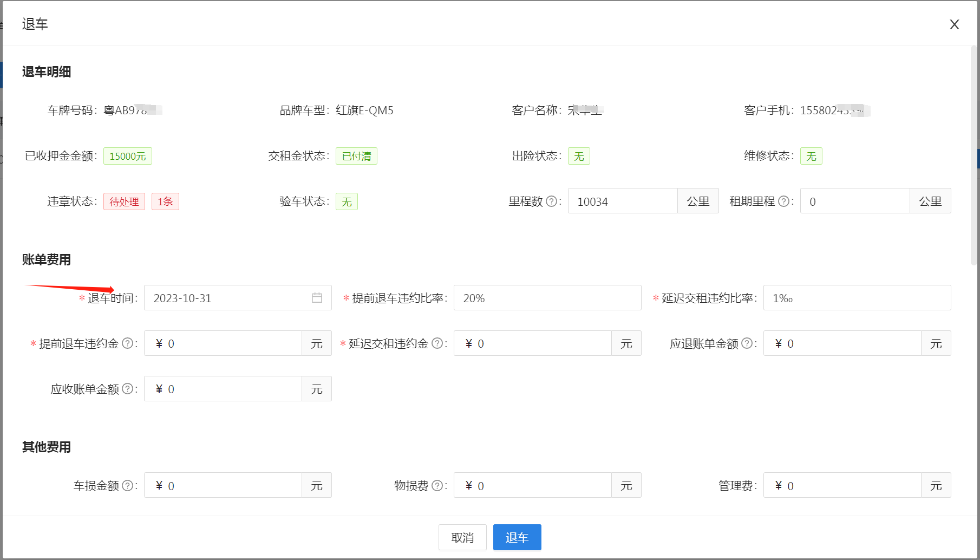
Task: Click help icon beside 租期里程 label
Action: [783, 201]
